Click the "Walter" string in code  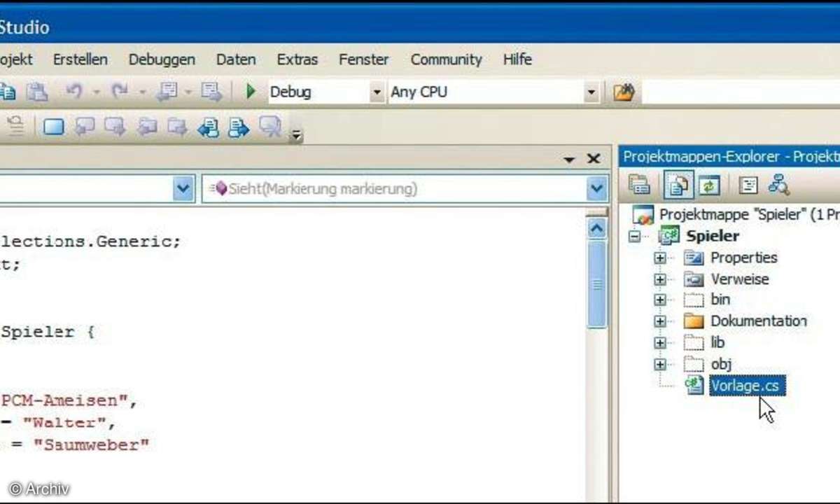(x=64, y=423)
